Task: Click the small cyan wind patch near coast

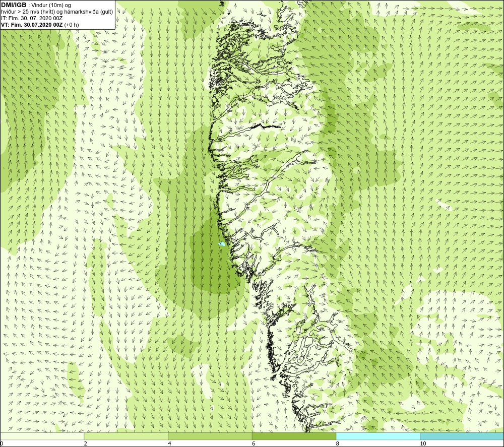Action: (221, 244)
